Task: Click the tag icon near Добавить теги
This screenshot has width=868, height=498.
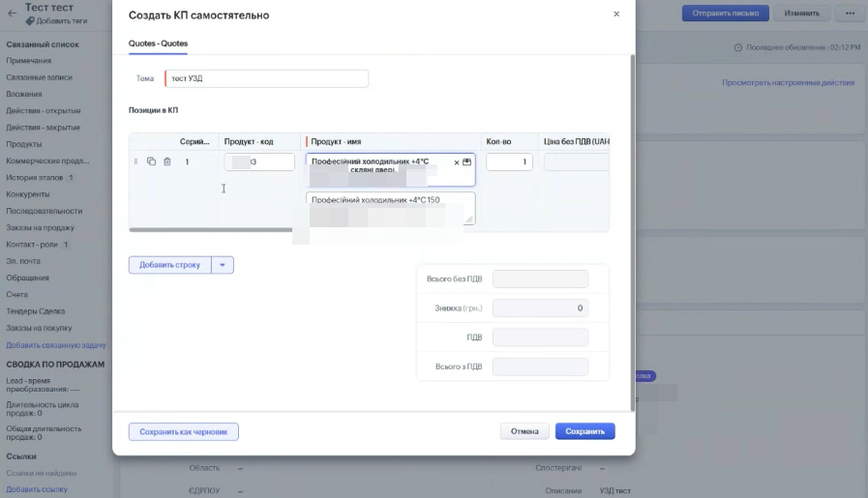Action: click(30, 20)
